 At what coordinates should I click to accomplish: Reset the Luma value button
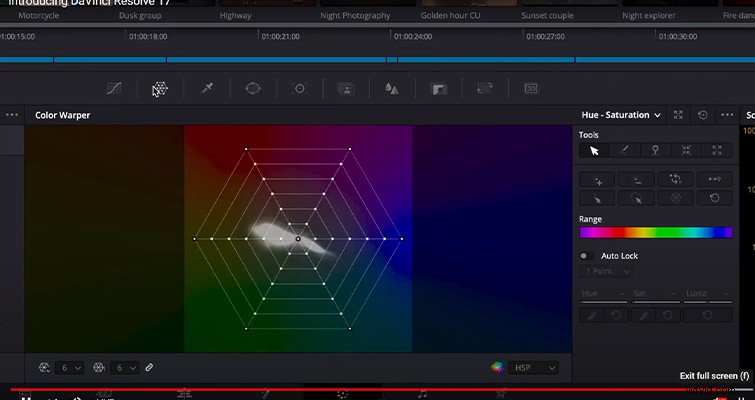(x=708, y=315)
